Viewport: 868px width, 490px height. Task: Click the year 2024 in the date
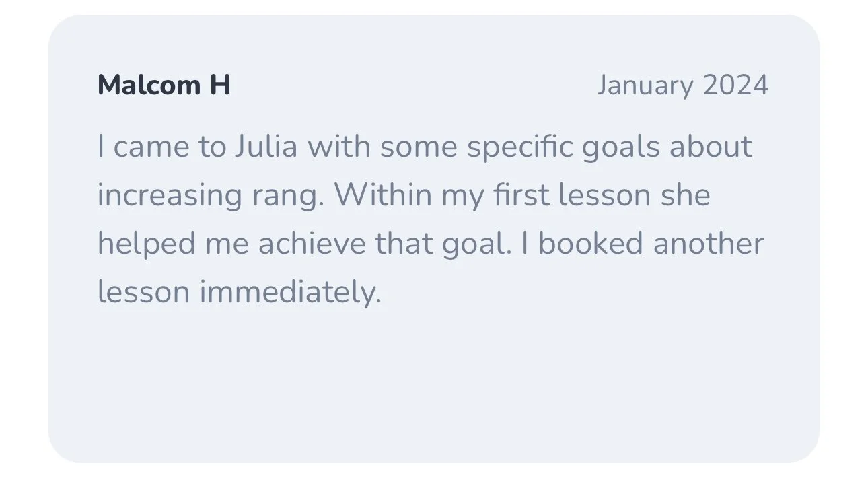pos(735,86)
